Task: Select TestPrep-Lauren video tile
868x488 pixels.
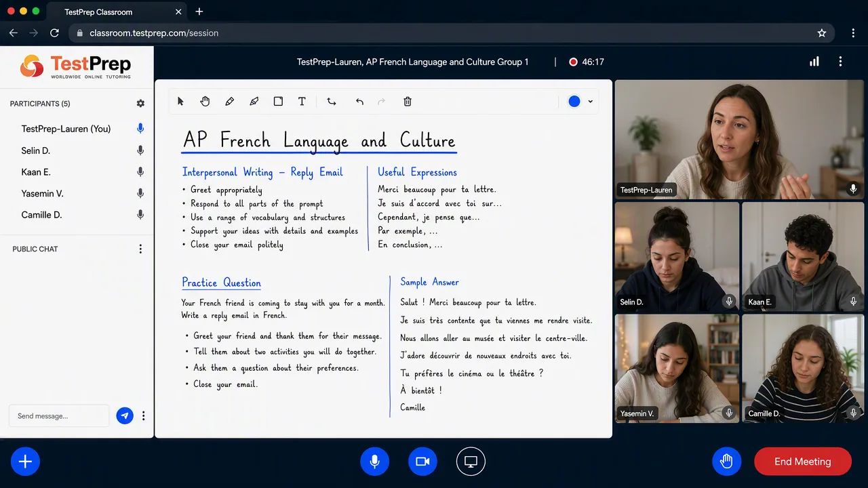Action: click(739, 140)
